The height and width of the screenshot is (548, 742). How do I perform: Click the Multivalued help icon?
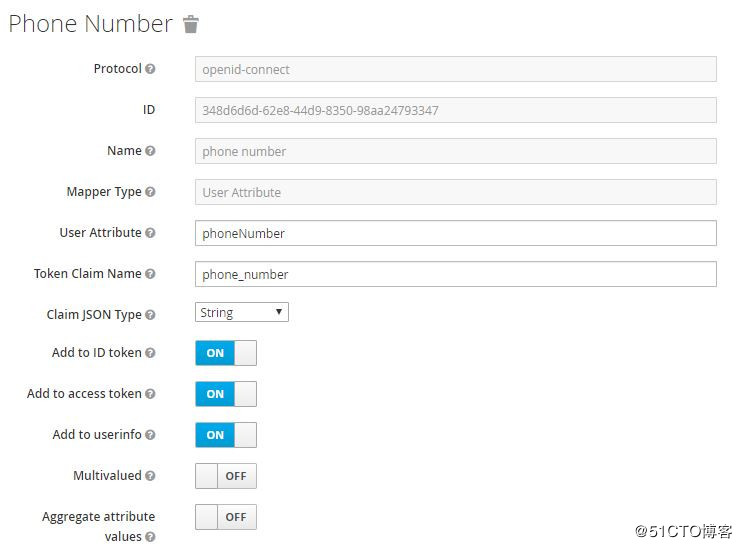coord(150,476)
